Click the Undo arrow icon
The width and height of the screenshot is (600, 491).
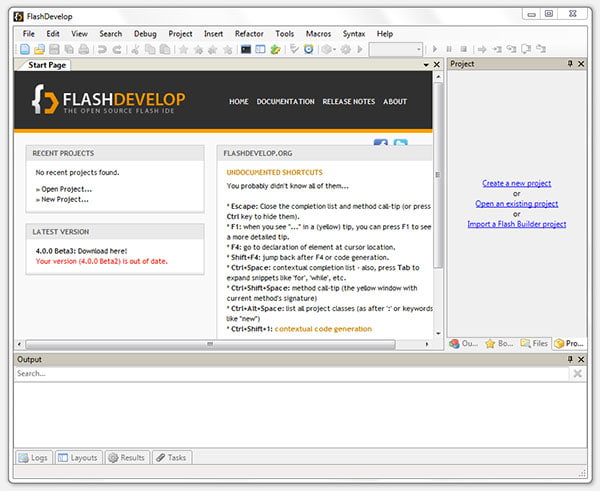[102, 49]
